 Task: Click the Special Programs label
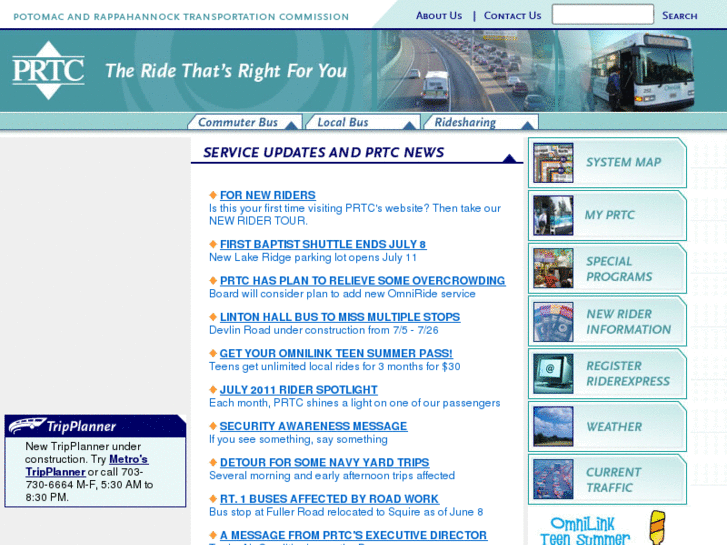619,269
